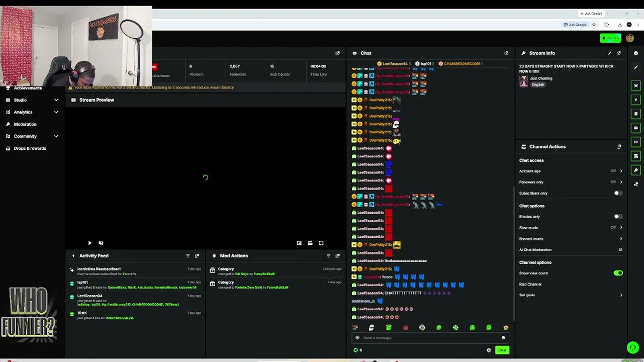Open theater mode in stream preview

(x=310, y=243)
